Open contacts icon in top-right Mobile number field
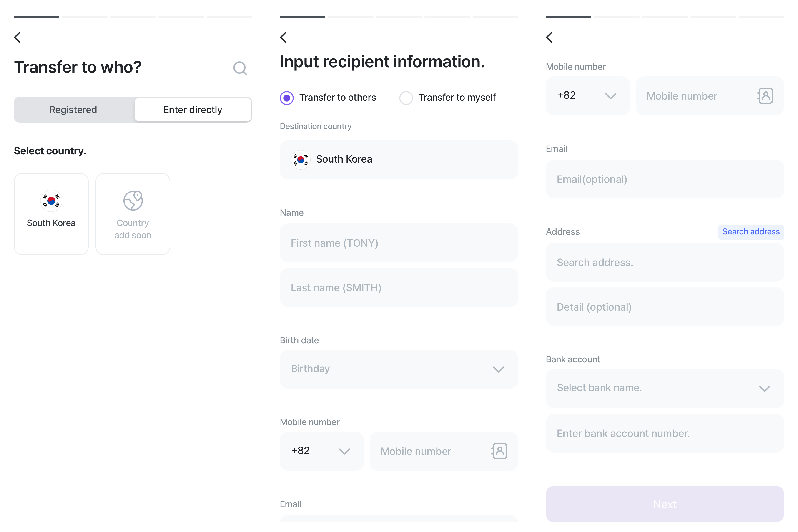Screen dimensions: 798x532 pos(765,96)
